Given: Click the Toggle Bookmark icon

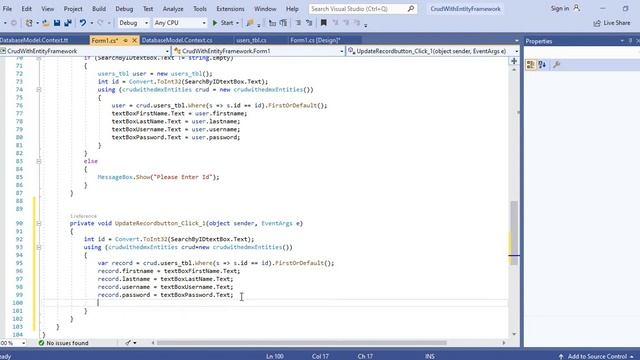Looking at the screenshot, I should click(324, 23).
